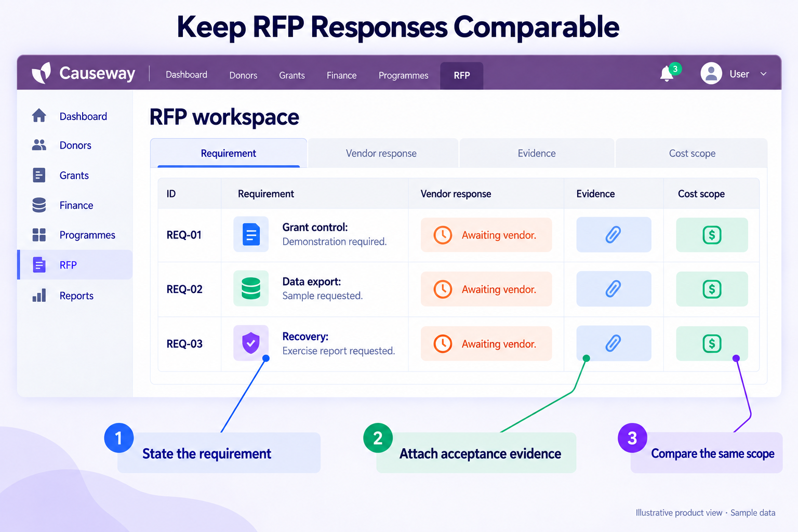Click the Grants document icon in sidebar

point(39,175)
